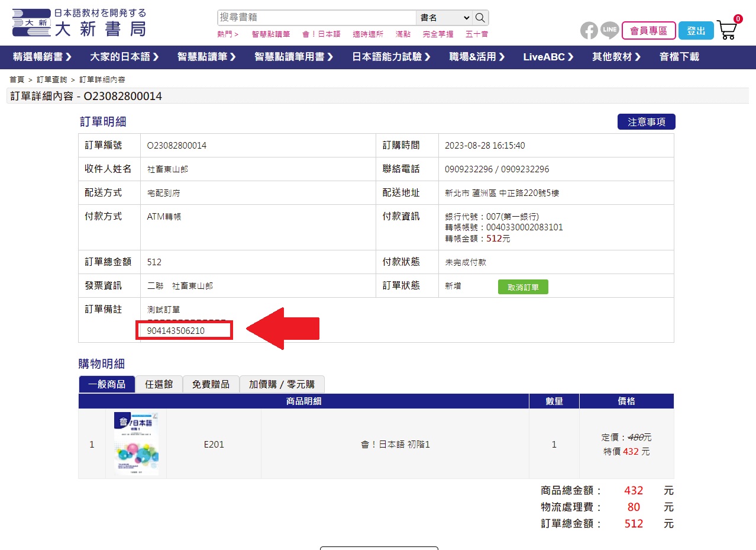Open the shopping cart icon

[x=727, y=30]
